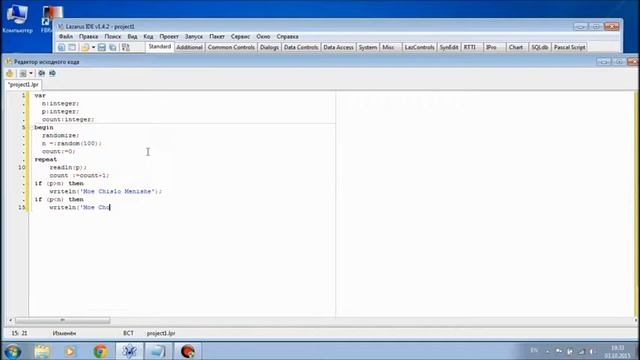Open the Вид menu
The width and height of the screenshot is (640, 360).
[132, 37]
